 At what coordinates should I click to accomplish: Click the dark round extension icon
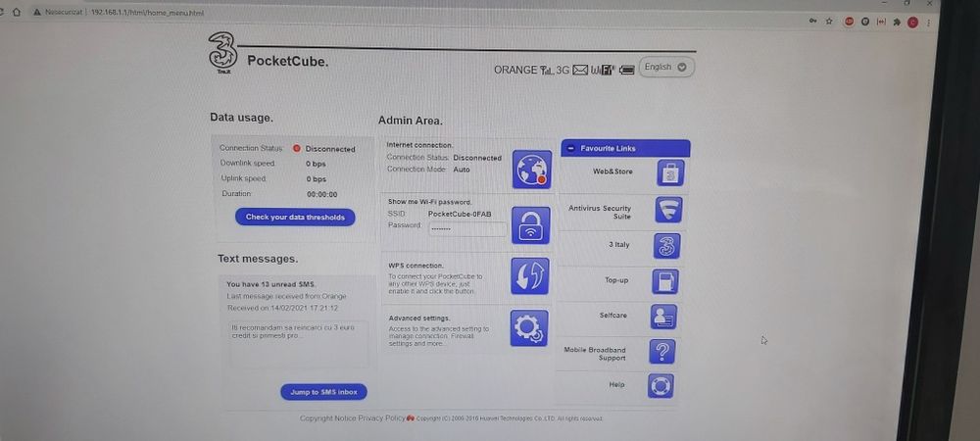(x=865, y=22)
